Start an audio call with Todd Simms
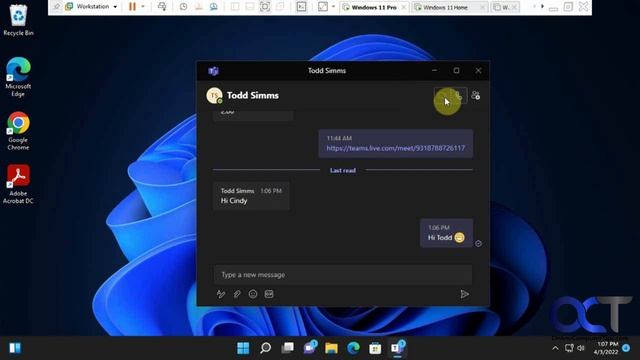The image size is (640, 360). tap(459, 96)
